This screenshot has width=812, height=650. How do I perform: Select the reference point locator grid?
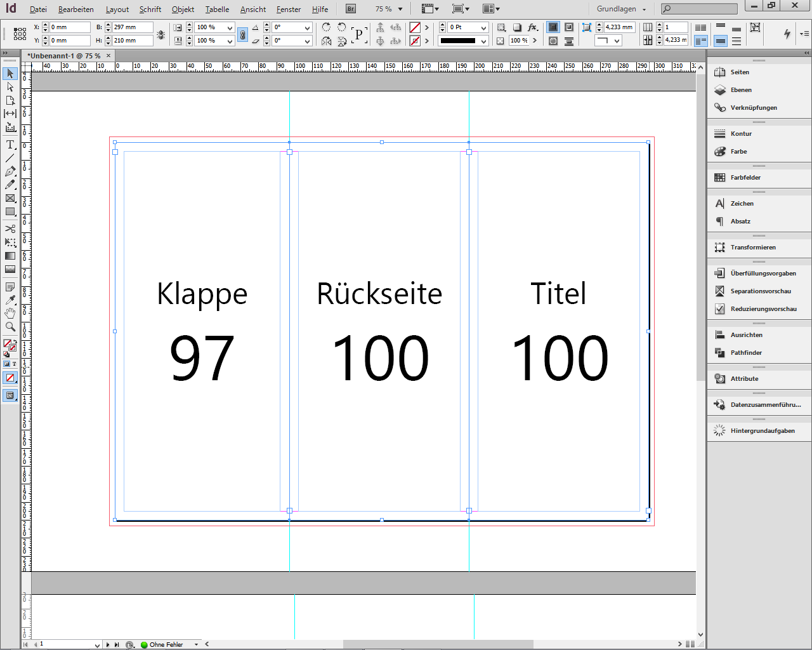coord(20,34)
